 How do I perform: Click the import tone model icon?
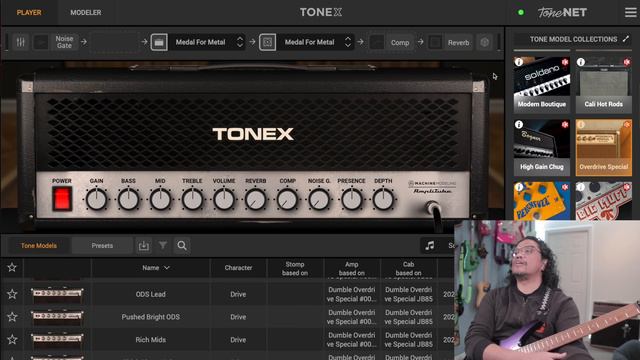coord(143,246)
